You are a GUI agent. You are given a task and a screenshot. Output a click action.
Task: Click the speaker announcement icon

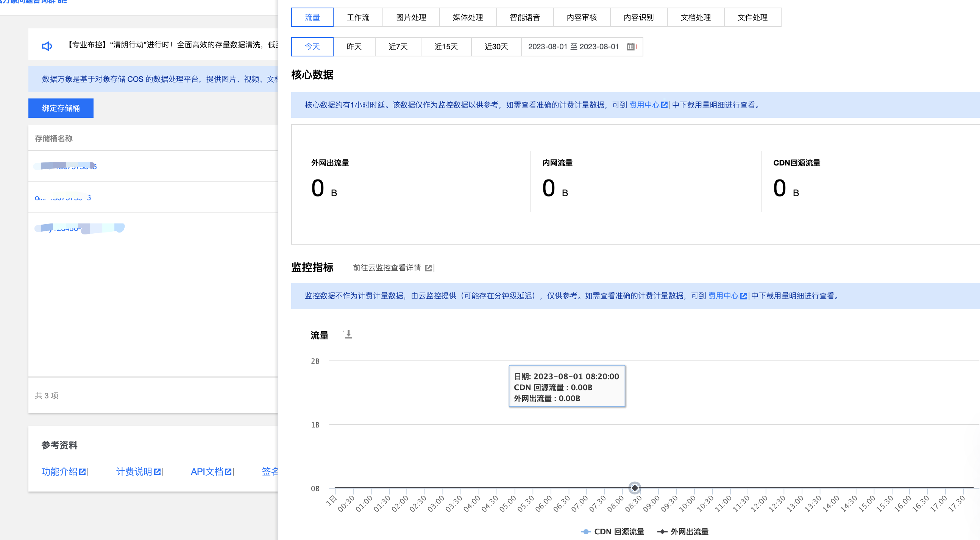(x=47, y=46)
